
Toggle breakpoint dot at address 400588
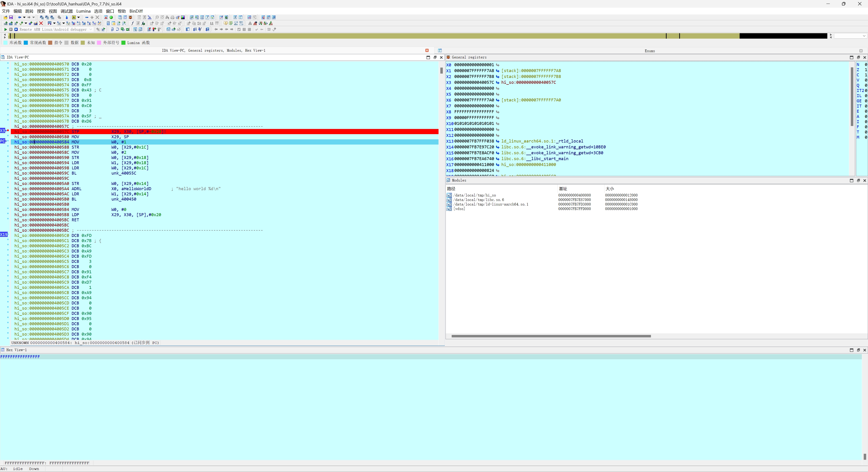[x=8, y=146]
